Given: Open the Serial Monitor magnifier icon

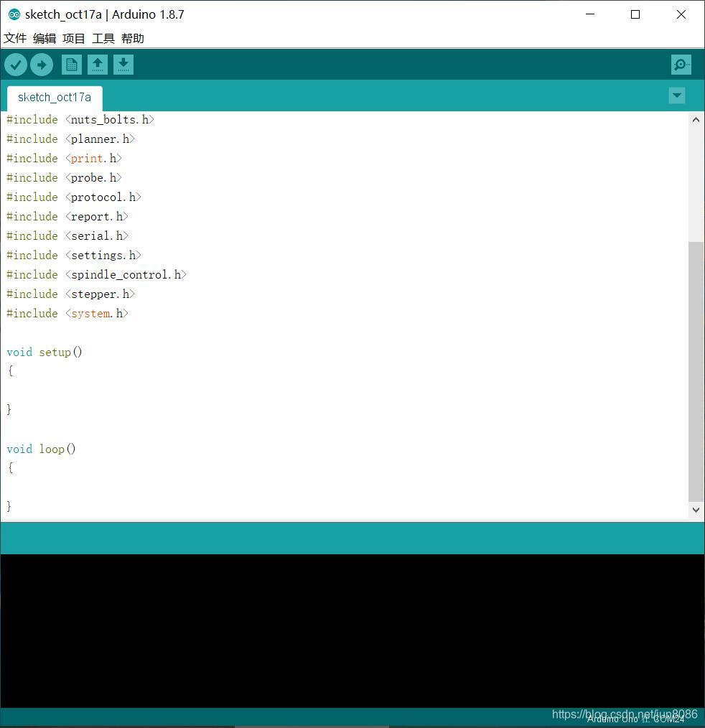Looking at the screenshot, I should click(681, 65).
